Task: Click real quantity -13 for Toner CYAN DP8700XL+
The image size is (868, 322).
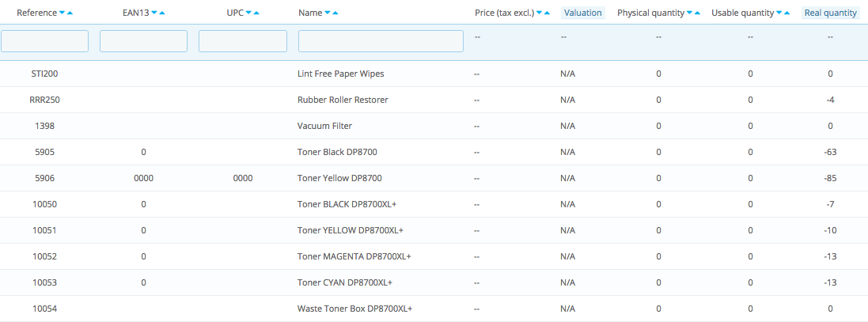Action: tap(830, 282)
